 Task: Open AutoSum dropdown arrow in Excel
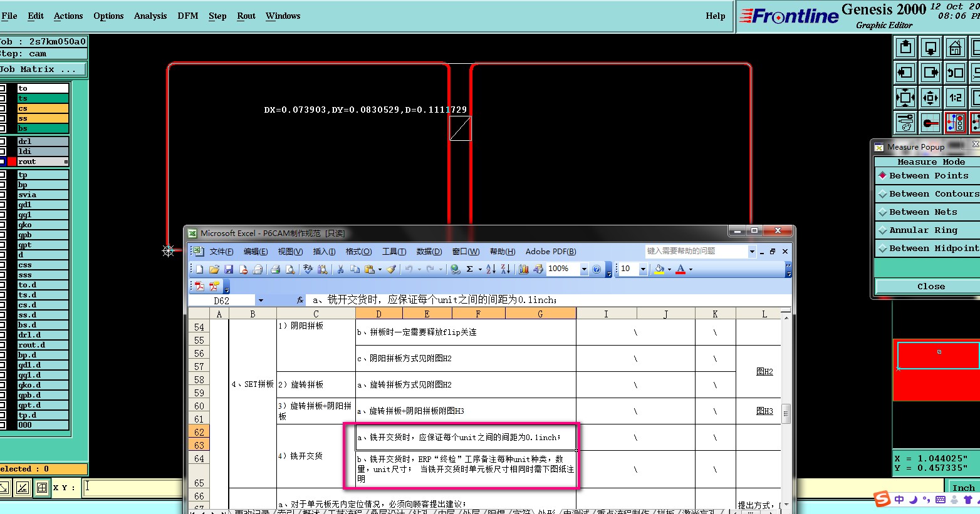[480, 269]
